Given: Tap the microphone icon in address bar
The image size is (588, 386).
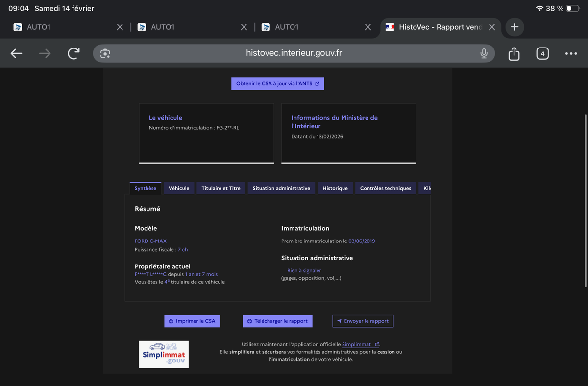Looking at the screenshot, I should pos(484,53).
